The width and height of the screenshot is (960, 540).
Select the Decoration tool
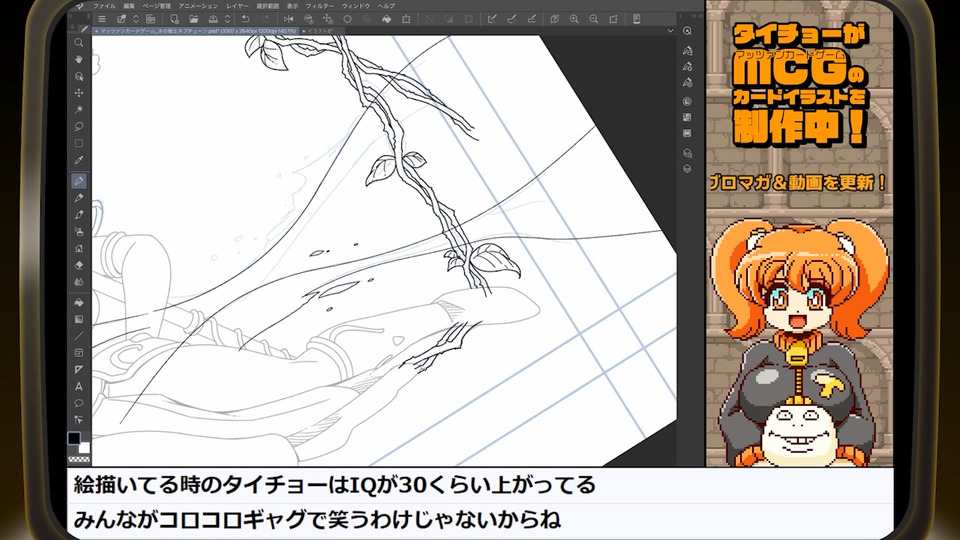(78, 249)
